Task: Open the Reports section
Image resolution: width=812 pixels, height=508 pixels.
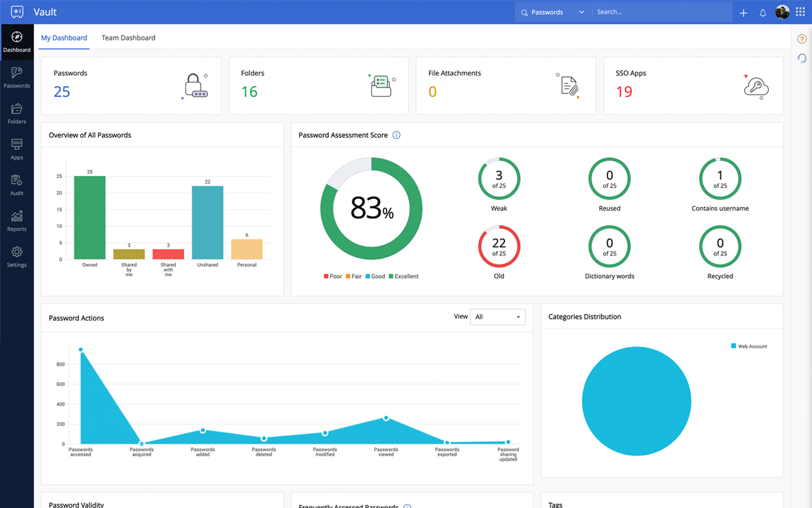Action: click(16, 221)
